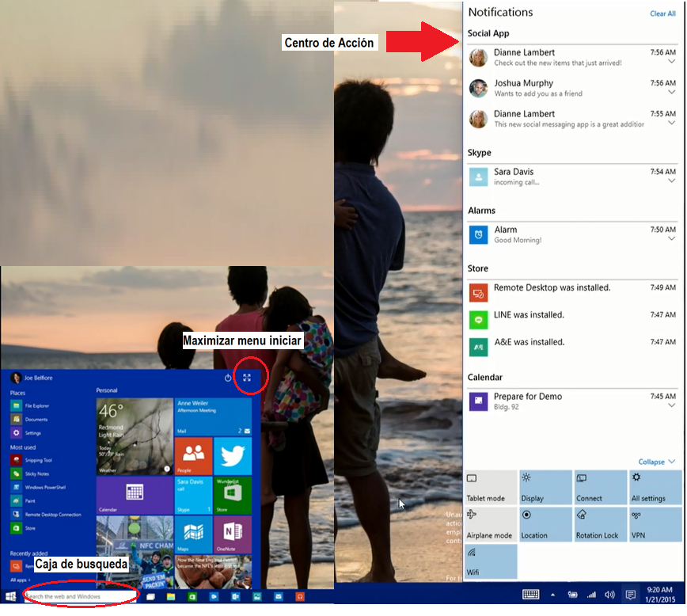Show hidden tray icons arrow
This screenshot has width=687, height=616.
tap(553, 595)
